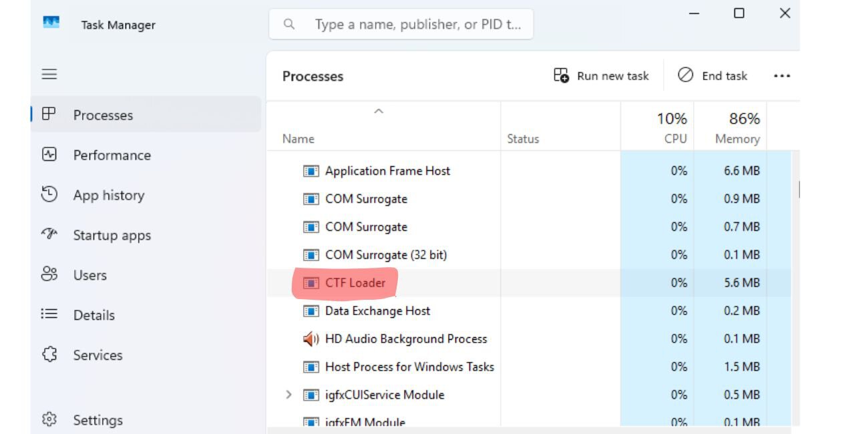Click the 1.5 MB memory value
The height and width of the screenshot is (434, 868).
(742, 367)
